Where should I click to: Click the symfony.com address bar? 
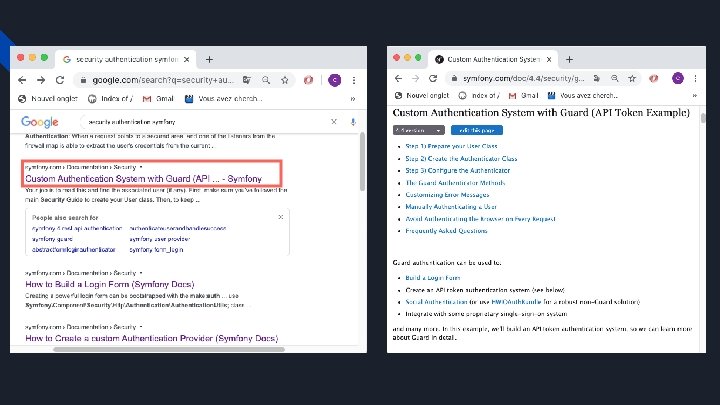point(523,79)
